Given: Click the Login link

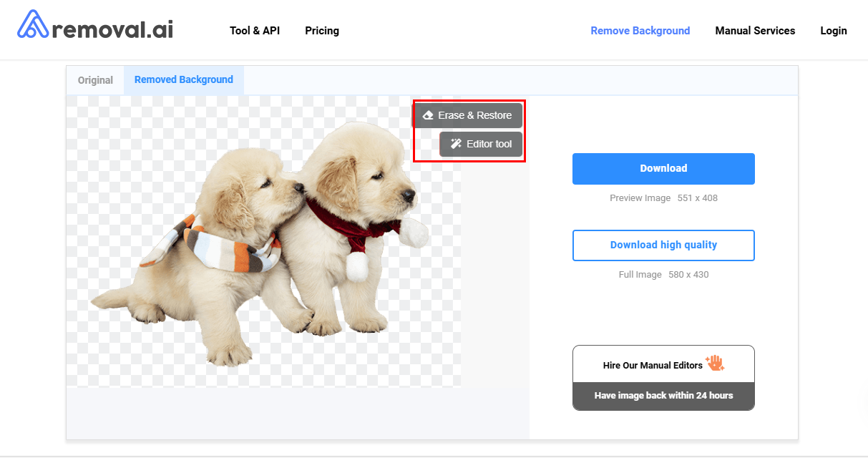Looking at the screenshot, I should pos(834,31).
